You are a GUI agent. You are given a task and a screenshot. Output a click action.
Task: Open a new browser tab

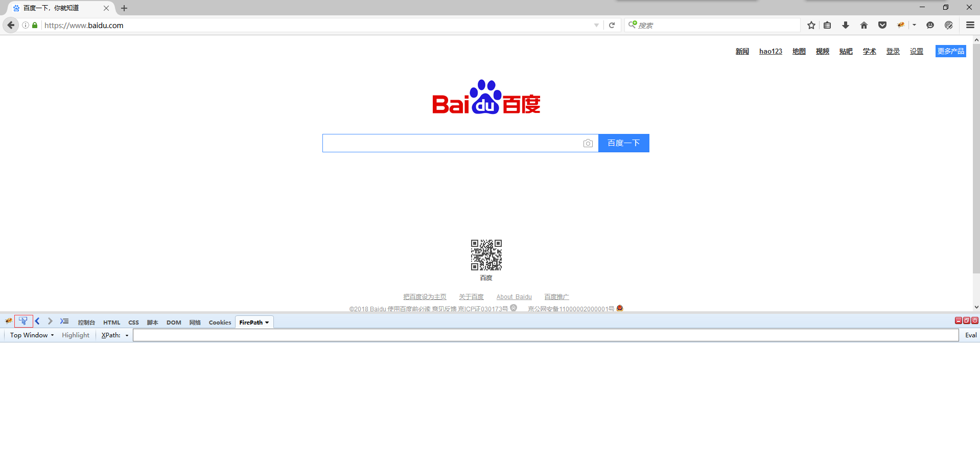tap(124, 8)
